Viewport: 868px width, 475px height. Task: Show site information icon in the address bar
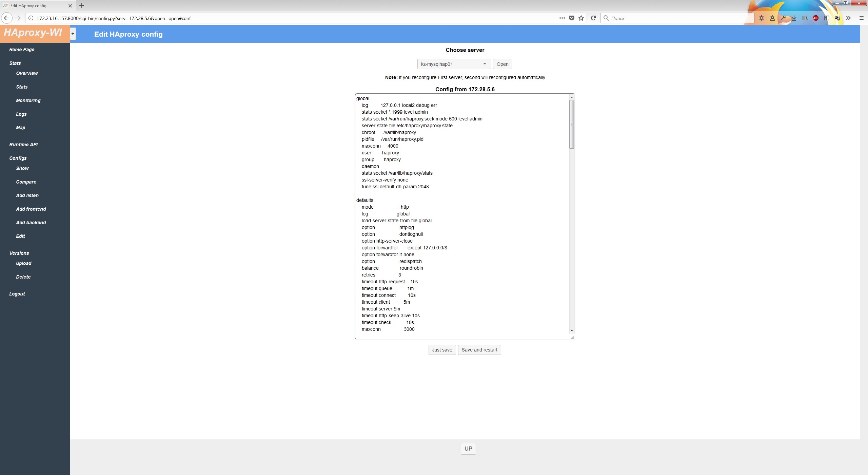(31, 18)
